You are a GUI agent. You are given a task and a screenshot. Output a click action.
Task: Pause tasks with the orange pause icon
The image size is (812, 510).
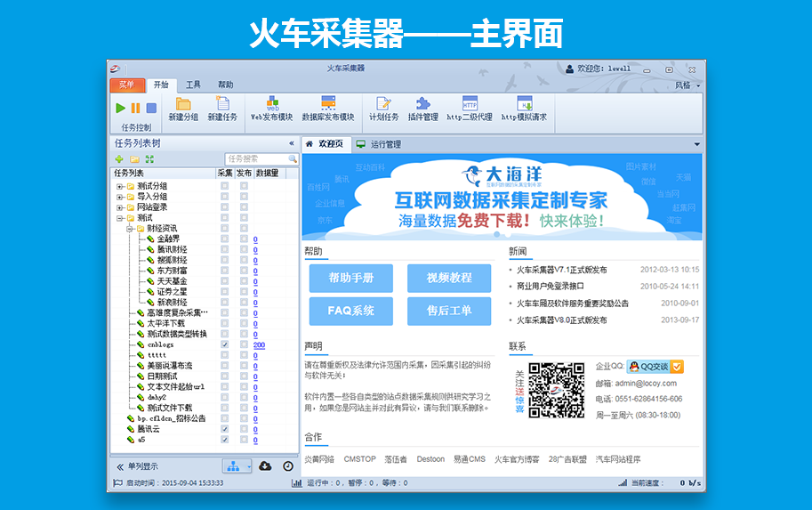click(x=136, y=108)
